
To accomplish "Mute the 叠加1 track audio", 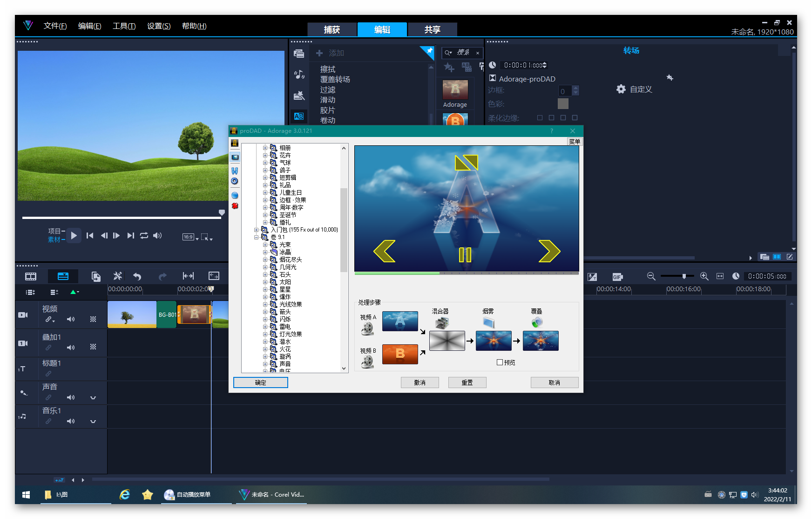I will coord(71,348).
